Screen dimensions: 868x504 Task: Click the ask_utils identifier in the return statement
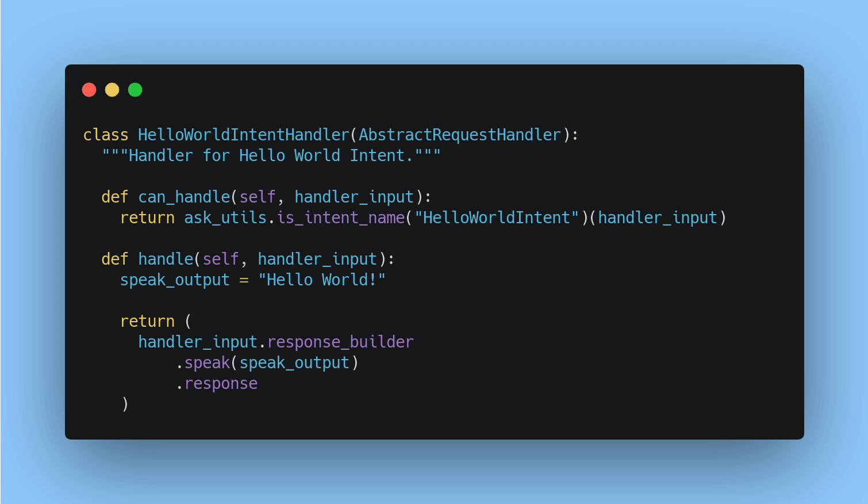tap(225, 218)
